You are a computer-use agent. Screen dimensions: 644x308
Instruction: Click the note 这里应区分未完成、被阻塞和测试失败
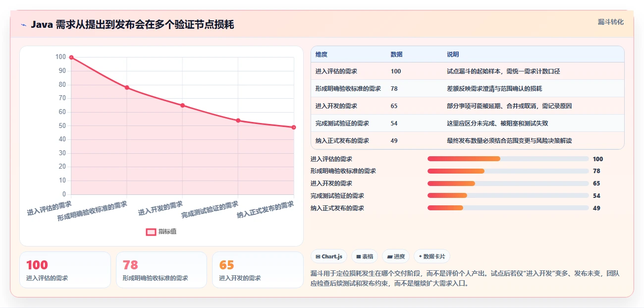497,123
